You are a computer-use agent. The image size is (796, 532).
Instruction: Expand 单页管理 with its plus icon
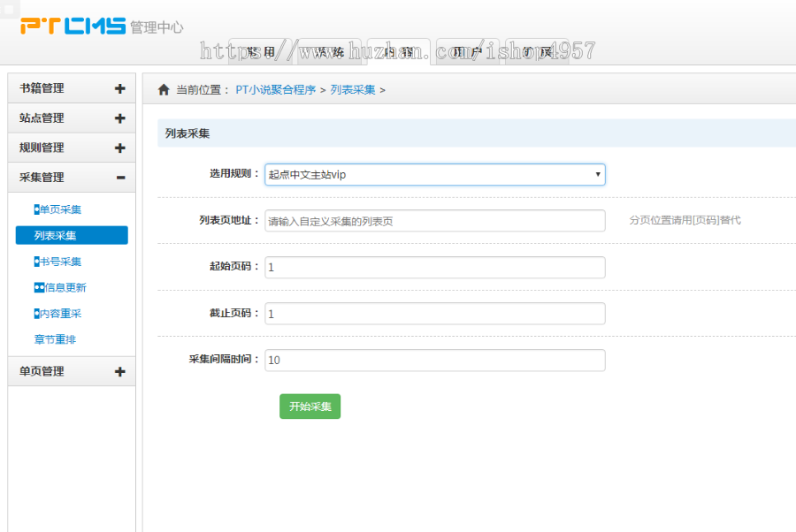click(119, 372)
